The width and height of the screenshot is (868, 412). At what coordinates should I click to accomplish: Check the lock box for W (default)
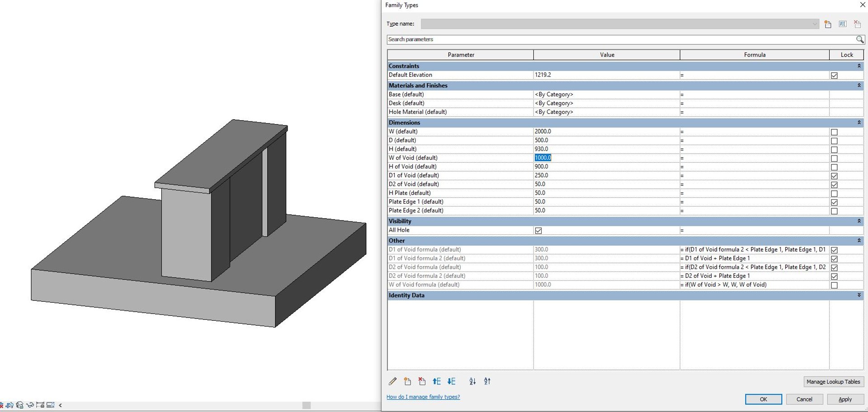[x=834, y=132]
